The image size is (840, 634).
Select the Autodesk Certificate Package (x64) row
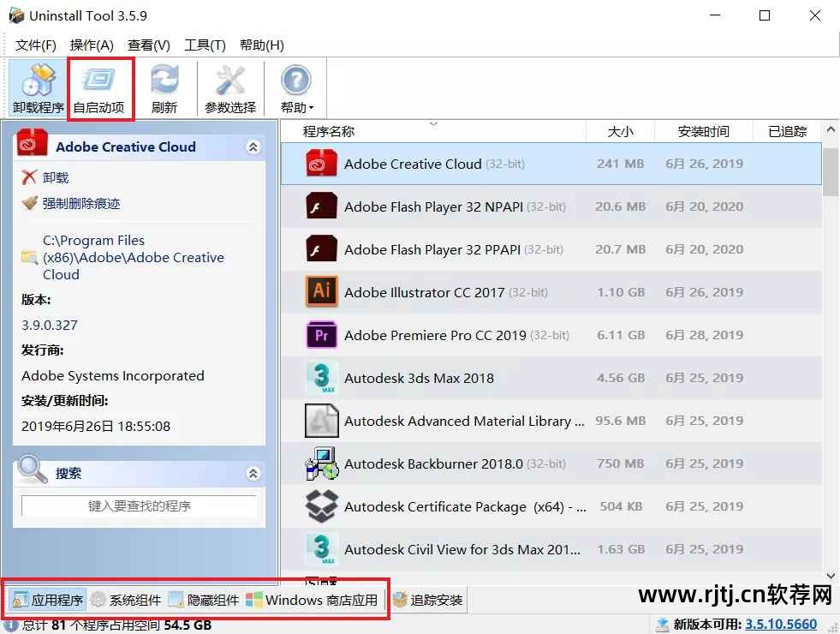[551, 506]
